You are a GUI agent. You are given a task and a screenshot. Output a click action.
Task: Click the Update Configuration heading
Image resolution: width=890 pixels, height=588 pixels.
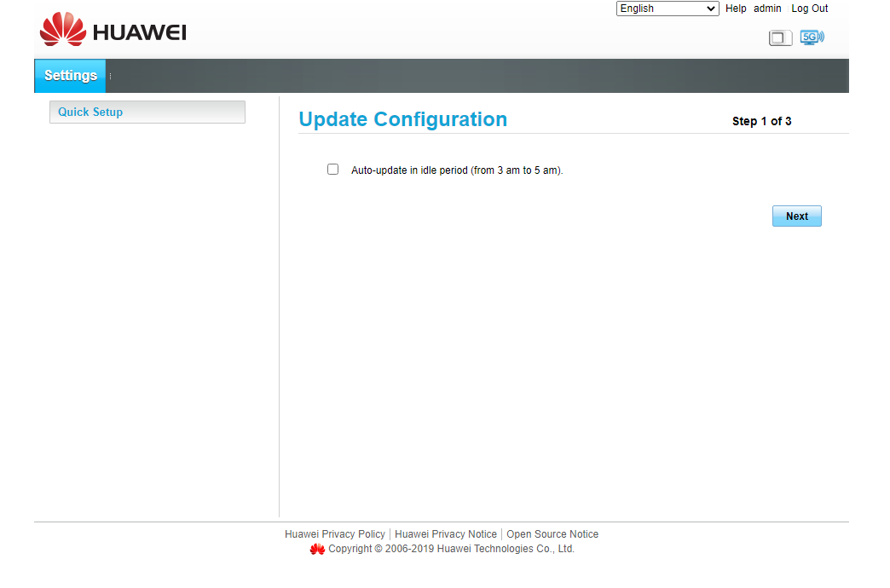(x=402, y=119)
